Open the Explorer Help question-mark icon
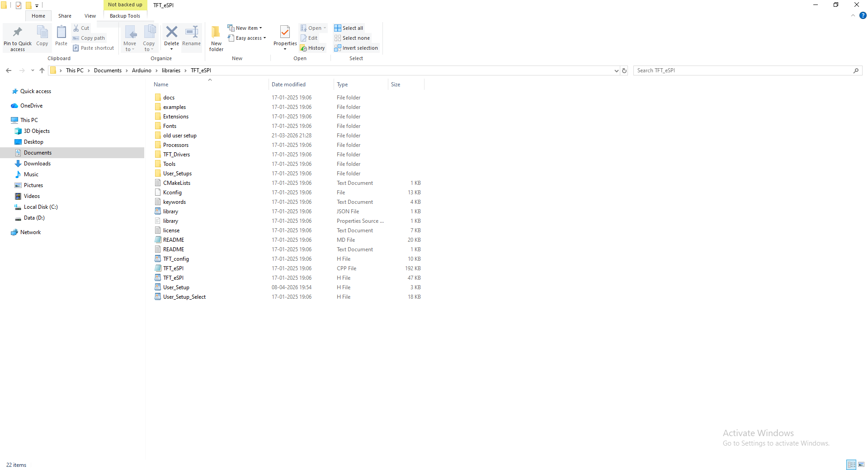 863,15
